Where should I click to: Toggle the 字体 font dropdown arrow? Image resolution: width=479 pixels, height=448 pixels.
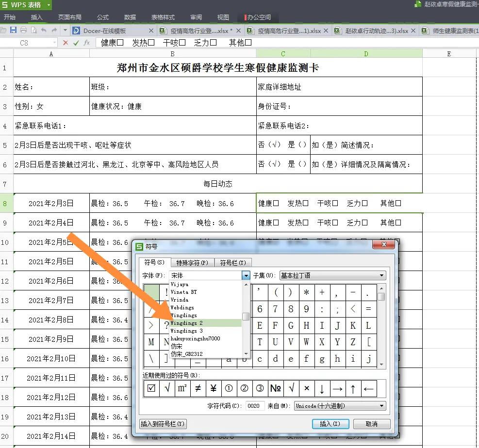point(246,275)
